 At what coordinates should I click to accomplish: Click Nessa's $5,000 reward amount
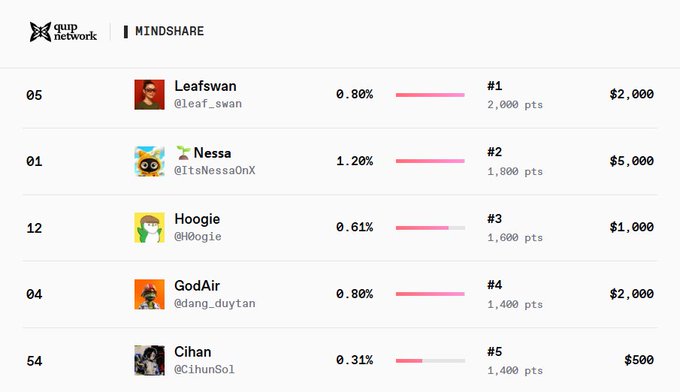coord(631,161)
